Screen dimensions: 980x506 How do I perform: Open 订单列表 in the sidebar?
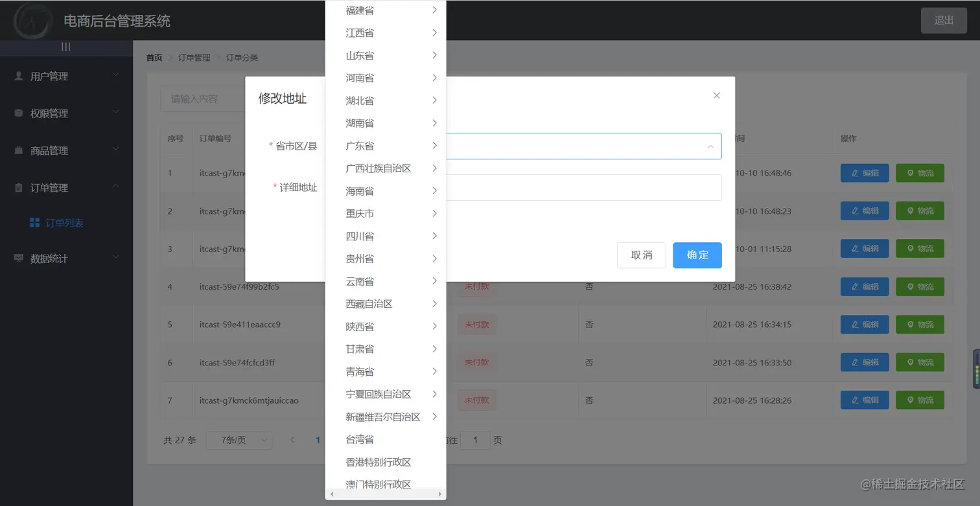click(66, 223)
